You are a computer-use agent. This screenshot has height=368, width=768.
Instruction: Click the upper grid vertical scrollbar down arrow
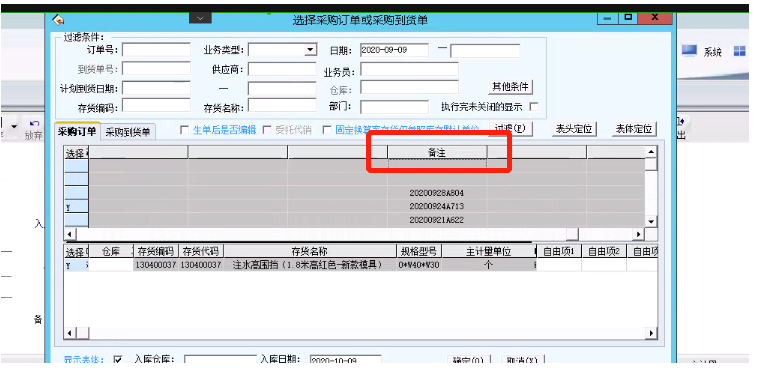pos(650,222)
